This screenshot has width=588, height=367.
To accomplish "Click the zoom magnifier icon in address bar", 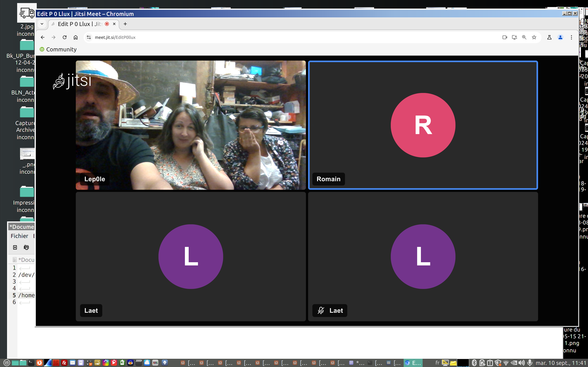I will tap(524, 37).
